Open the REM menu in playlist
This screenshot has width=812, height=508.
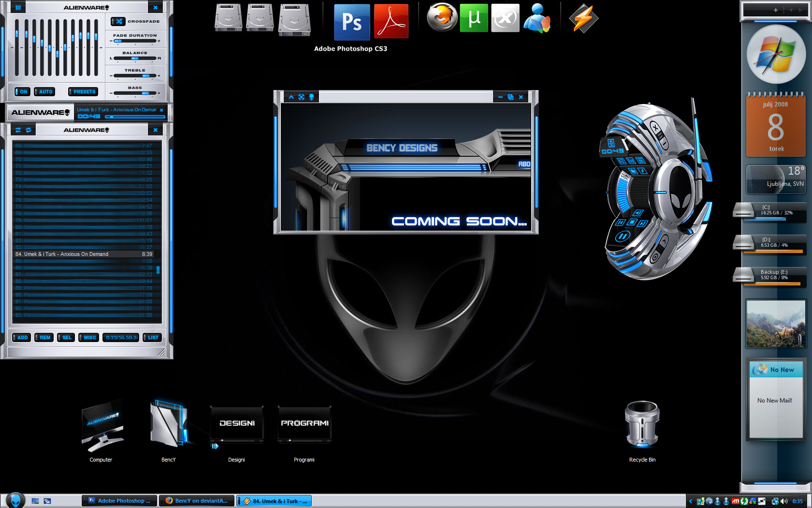43,338
